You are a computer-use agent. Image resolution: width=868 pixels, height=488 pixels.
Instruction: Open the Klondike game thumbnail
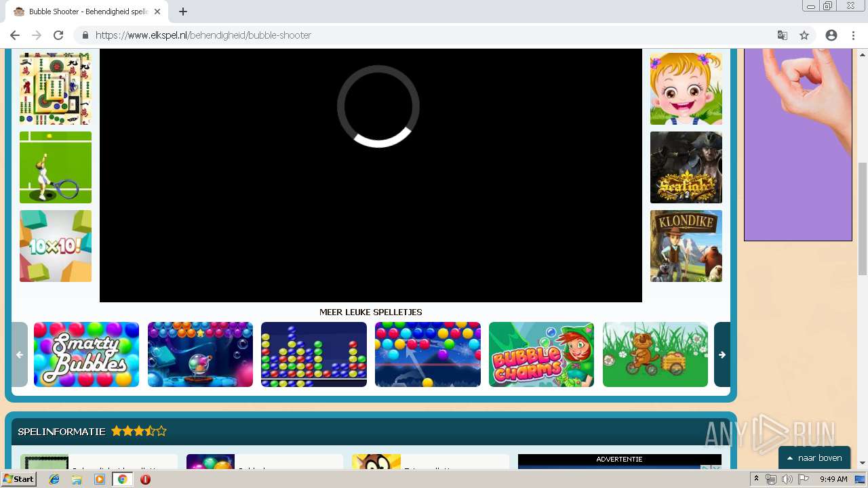pyautogui.click(x=686, y=246)
